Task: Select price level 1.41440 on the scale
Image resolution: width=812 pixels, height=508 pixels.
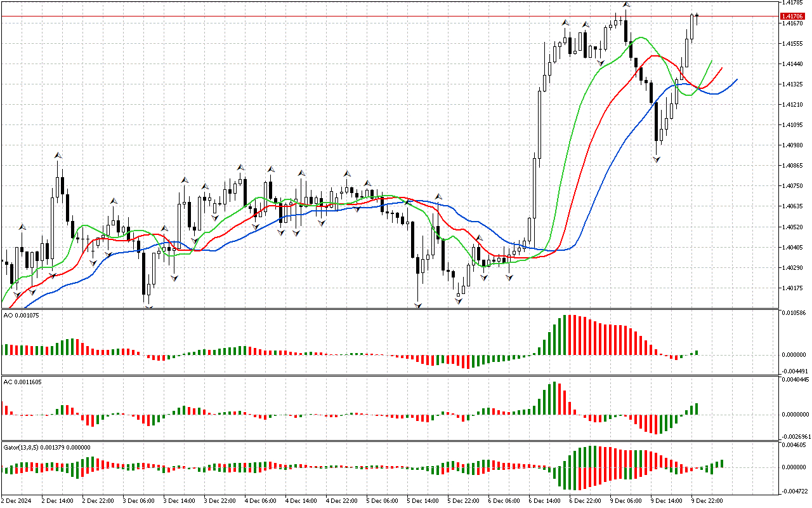Action: 792,64
